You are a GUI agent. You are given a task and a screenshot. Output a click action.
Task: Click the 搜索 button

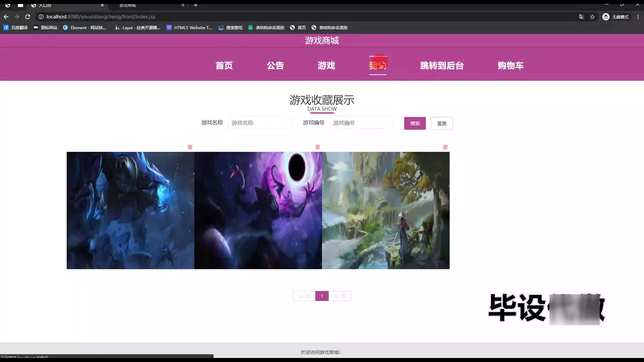coord(415,123)
